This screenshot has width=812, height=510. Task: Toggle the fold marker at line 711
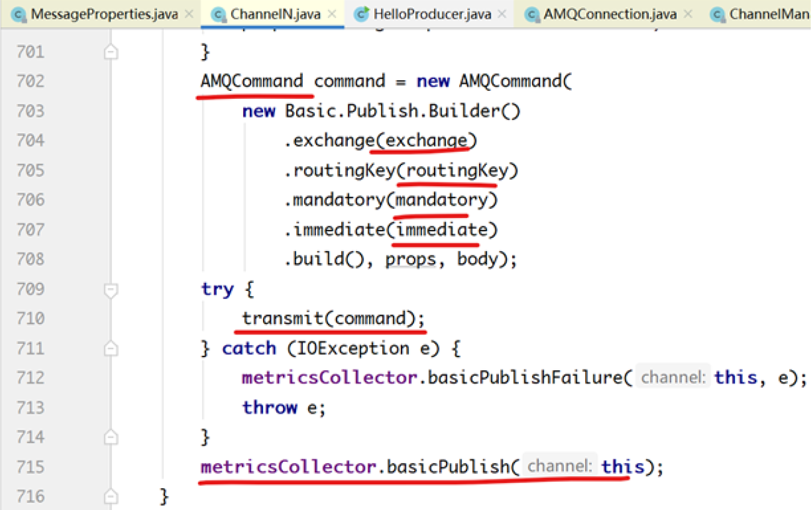click(110, 349)
